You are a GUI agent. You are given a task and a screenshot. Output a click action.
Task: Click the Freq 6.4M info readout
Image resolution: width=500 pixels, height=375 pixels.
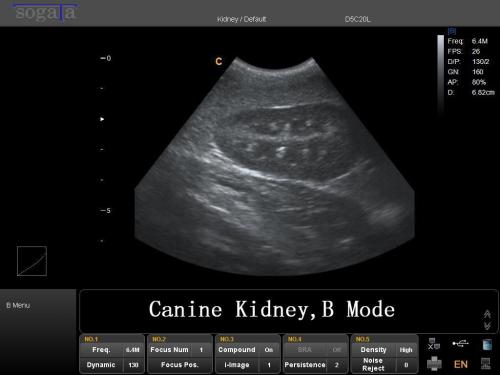tap(467, 41)
